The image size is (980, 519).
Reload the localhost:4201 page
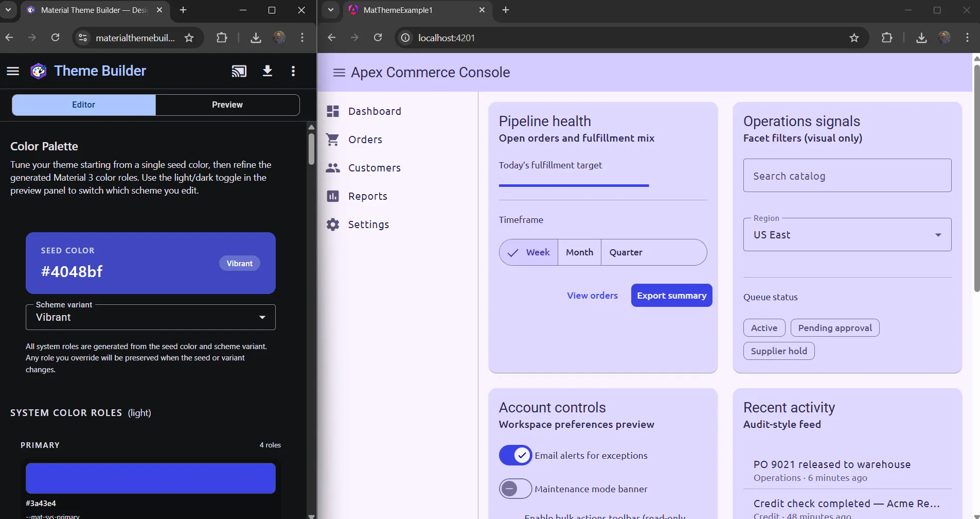click(x=378, y=38)
